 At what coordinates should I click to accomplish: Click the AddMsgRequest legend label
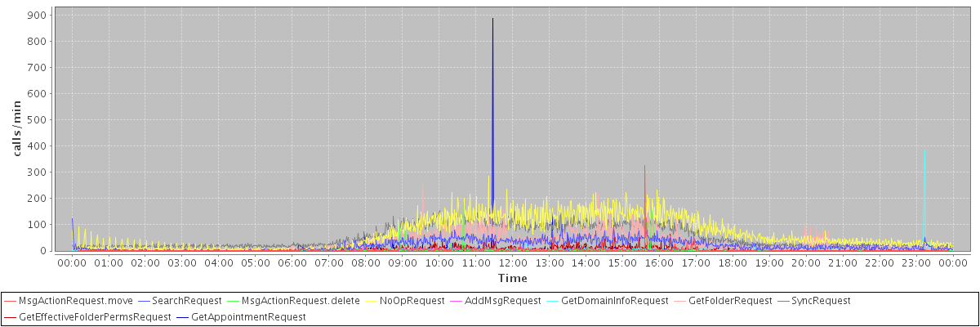[502, 301]
